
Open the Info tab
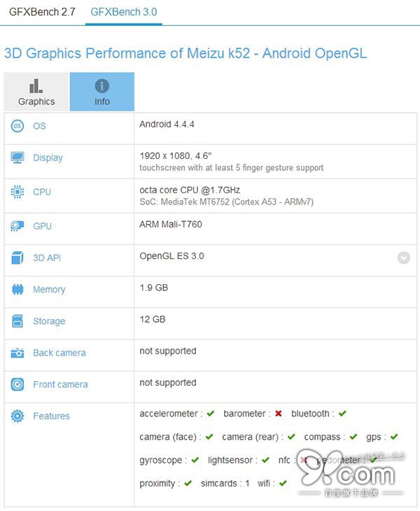tap(102, 92)
